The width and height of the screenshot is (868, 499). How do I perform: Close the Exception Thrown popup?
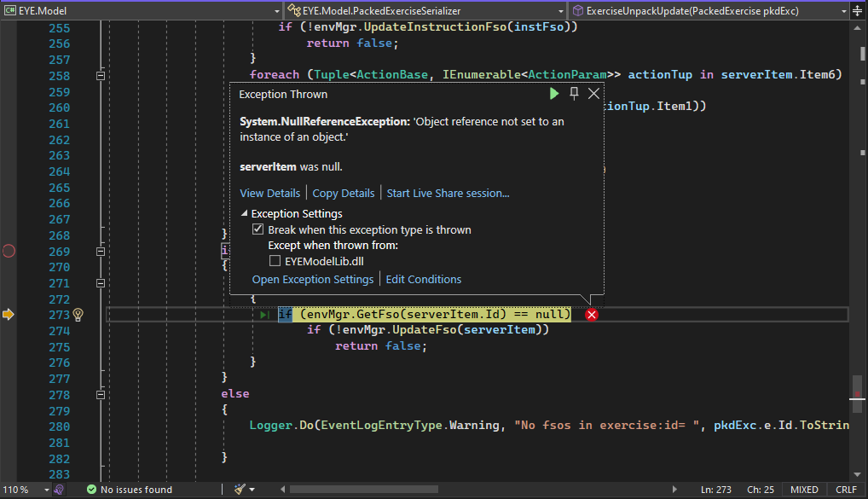593,94
